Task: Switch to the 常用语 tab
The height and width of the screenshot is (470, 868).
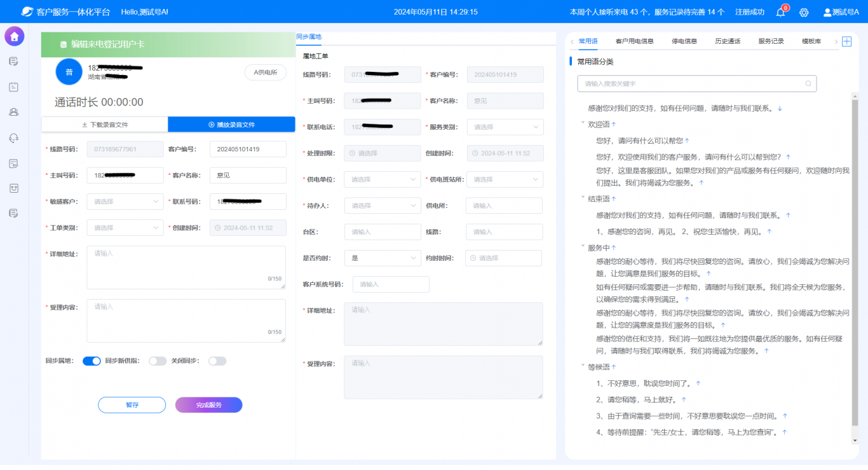Action: 588,41
